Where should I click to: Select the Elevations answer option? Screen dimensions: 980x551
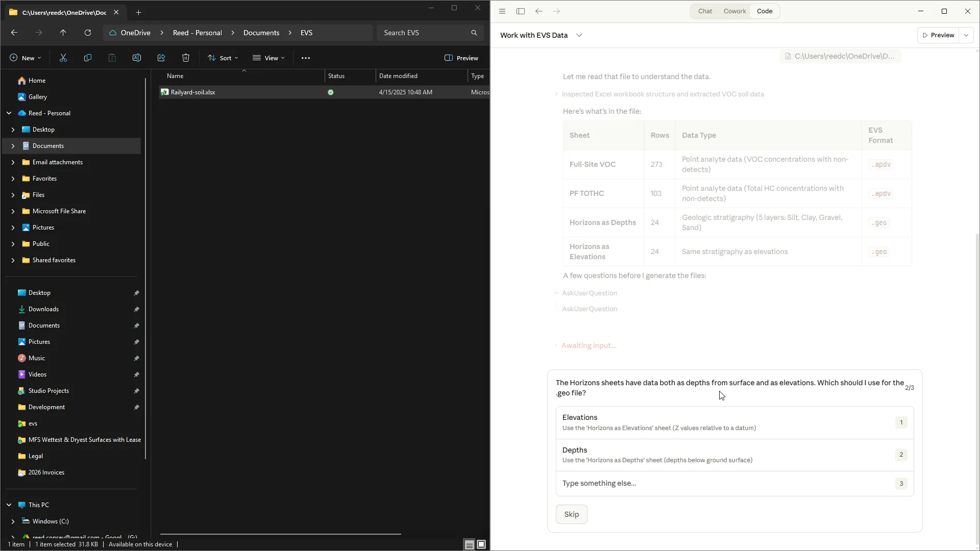734,422
